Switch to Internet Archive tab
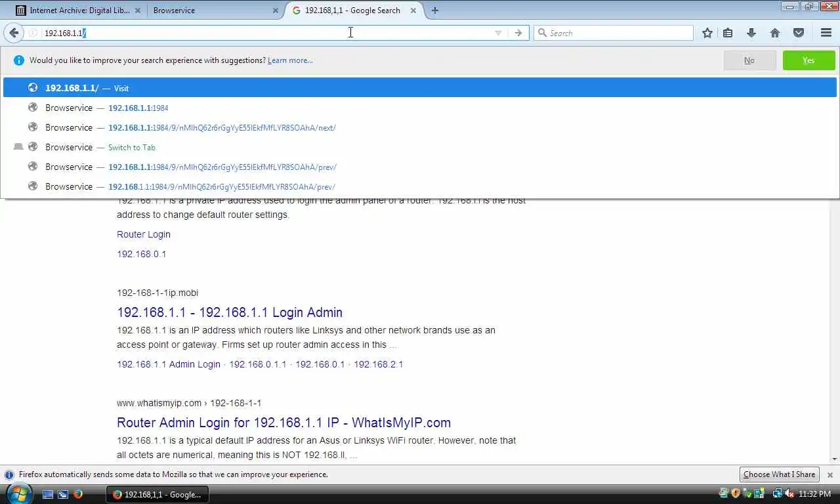840x504 pixels. click(x=77, y=10)
